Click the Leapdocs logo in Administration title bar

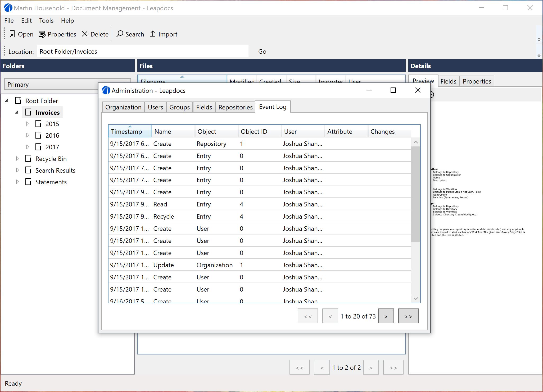(x=106, y=90)
